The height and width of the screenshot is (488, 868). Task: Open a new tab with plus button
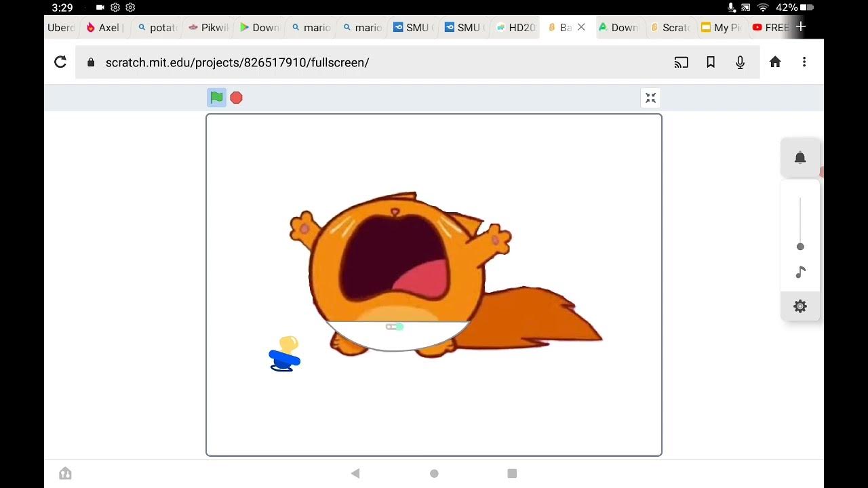point(801,27)
